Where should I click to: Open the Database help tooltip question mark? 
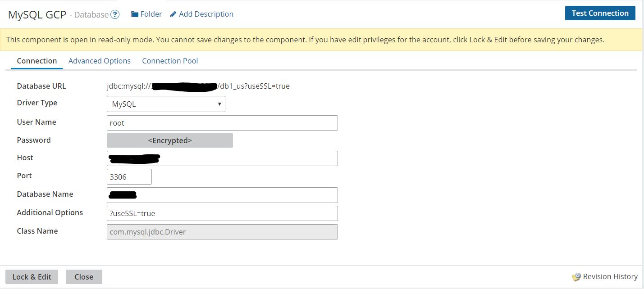[x=114, y=14]
